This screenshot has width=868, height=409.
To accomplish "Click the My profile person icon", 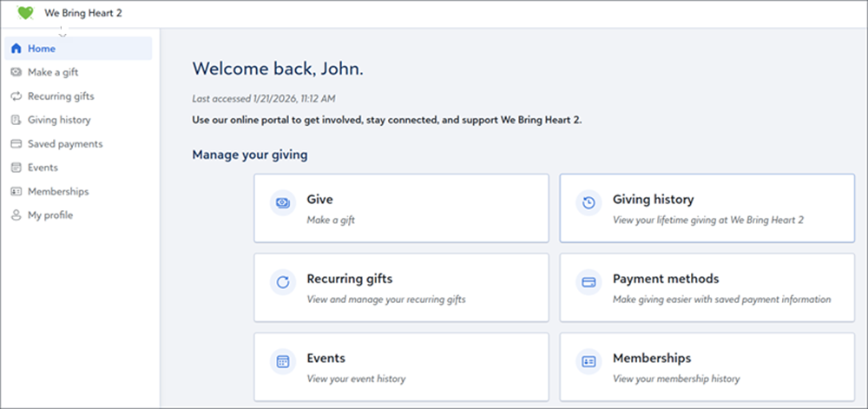I will (16, 215).
